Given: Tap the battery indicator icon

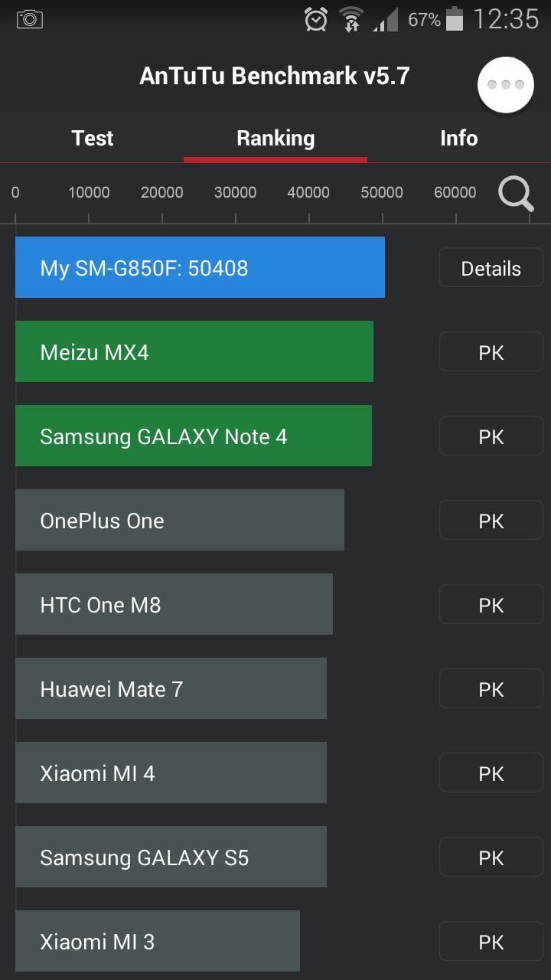Looking at the screenshot, I should pyautogui.click(x=455, y=19).
